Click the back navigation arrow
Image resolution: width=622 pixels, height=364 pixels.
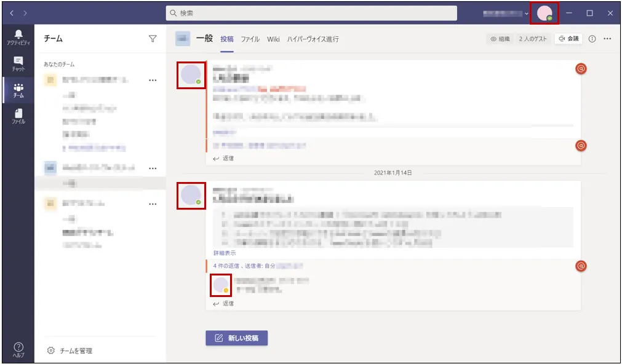pyautogui.click(x=12, y=13)
